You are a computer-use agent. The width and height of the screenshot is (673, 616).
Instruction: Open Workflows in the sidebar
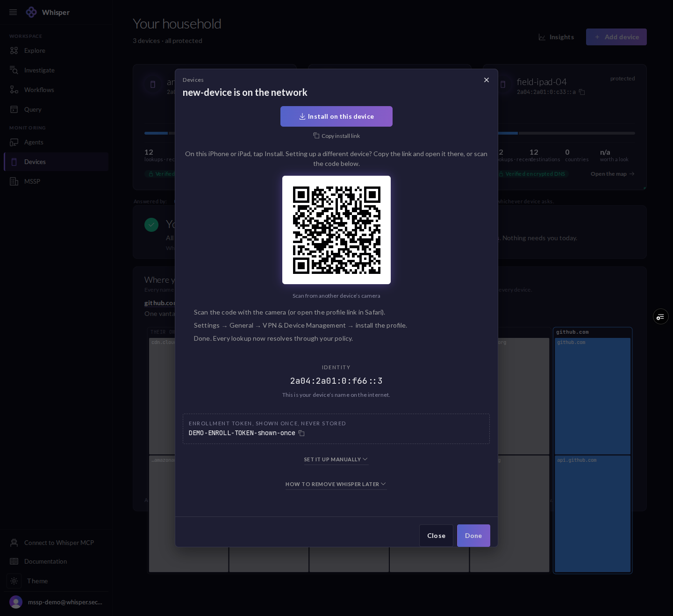[56, 90]
